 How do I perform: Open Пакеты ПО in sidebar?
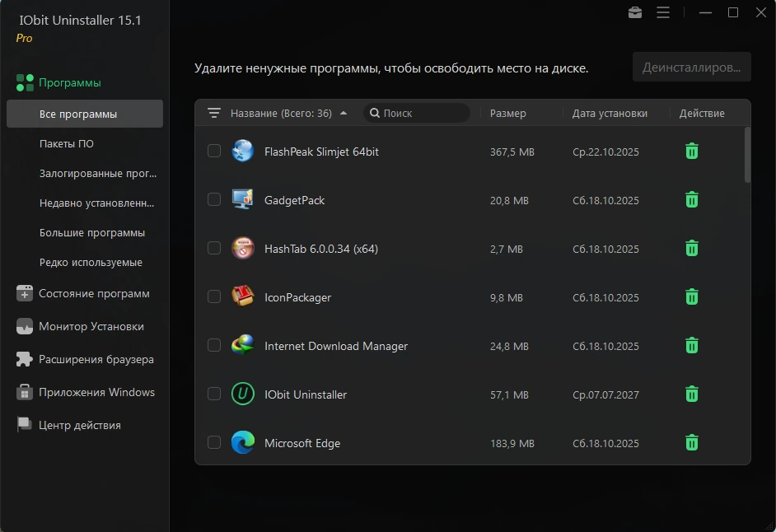click(x=67, y=143)
